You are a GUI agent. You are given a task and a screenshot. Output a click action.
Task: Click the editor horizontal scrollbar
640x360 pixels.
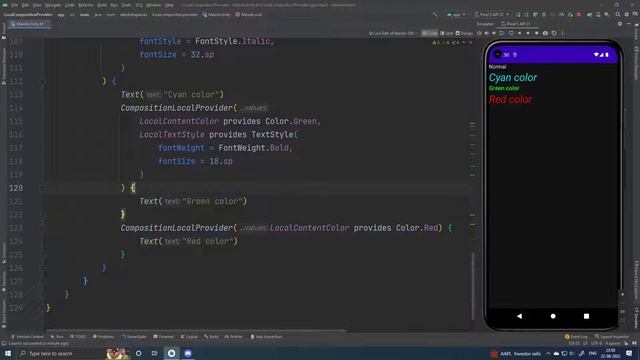click(196, 330)
